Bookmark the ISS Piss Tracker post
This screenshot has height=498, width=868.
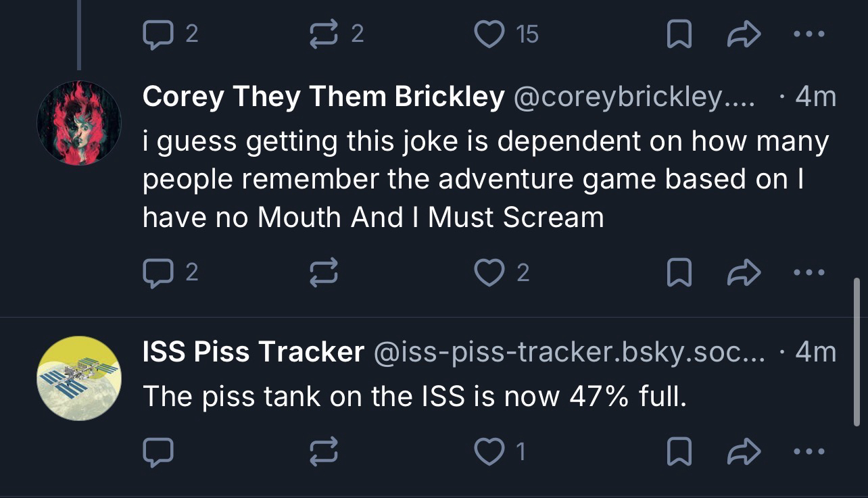coord(678,452)
